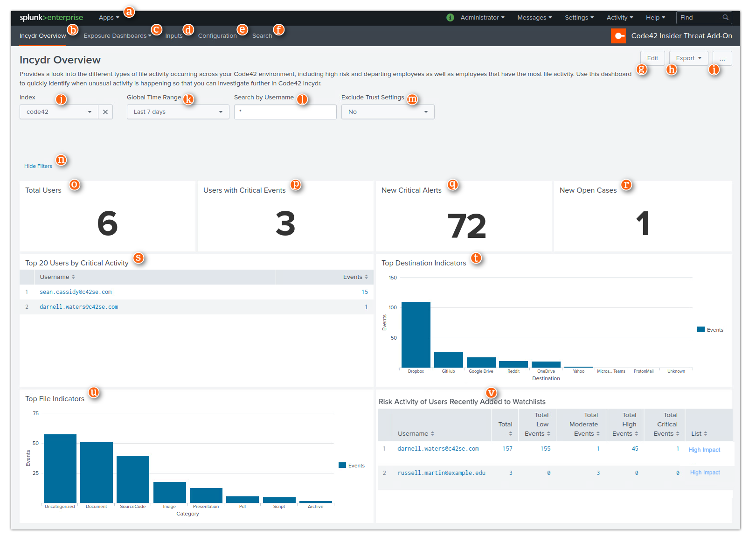Open sean.cassidy@c42se.com user link

click(75, 292)
